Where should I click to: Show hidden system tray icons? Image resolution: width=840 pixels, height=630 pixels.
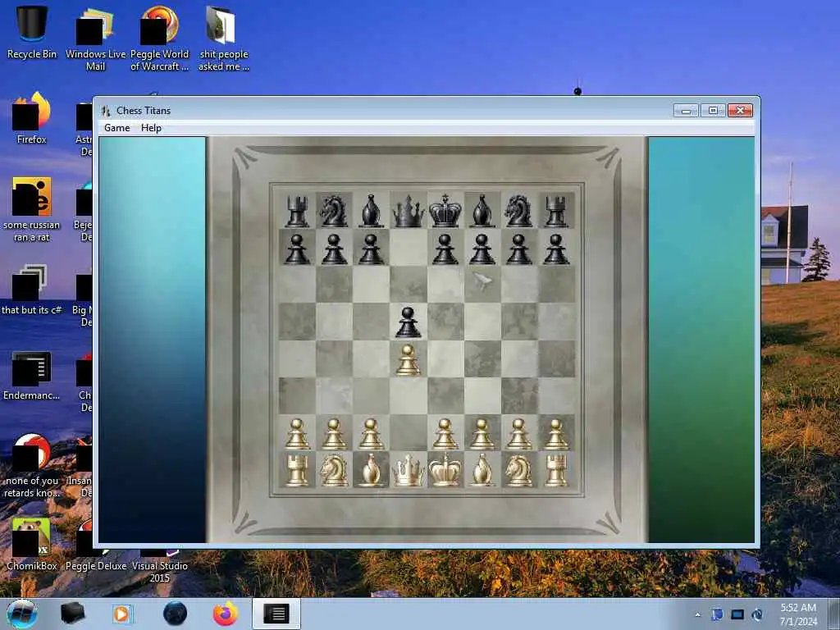coord(697,614)
